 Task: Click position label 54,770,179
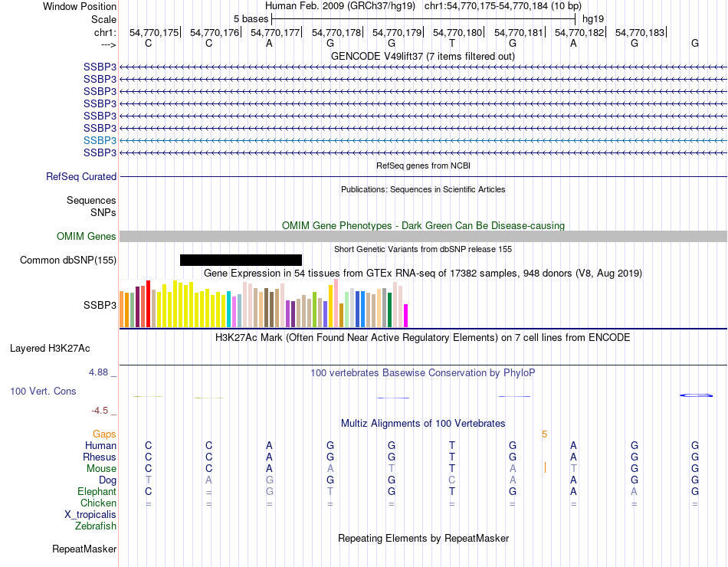pyautogui.click(x=397, y=32)
